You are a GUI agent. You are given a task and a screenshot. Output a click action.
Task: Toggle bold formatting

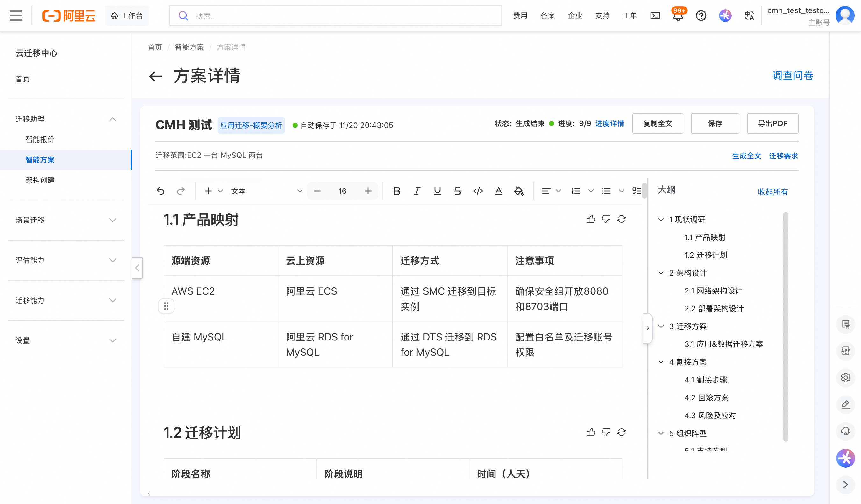click(396, 191)
